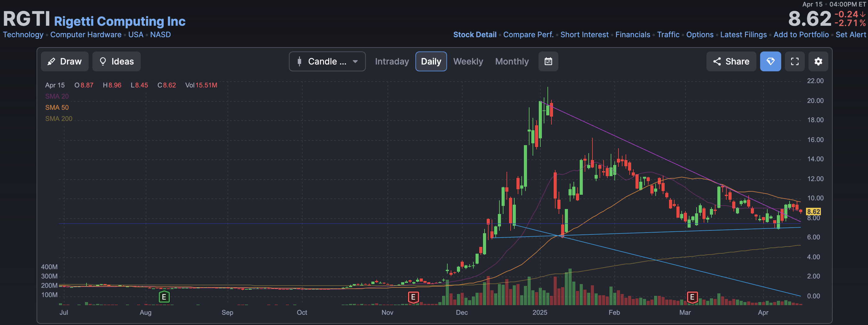Image resolution: width=868 pixels, height=325 pixels.
Task: Click the blue diamond premium icon
Action: (770, 61)
